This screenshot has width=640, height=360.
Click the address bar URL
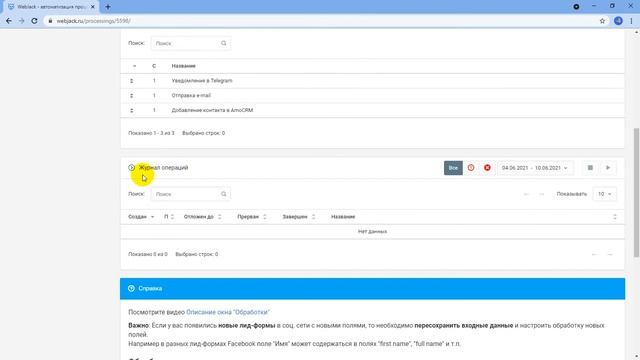(93, 21)
